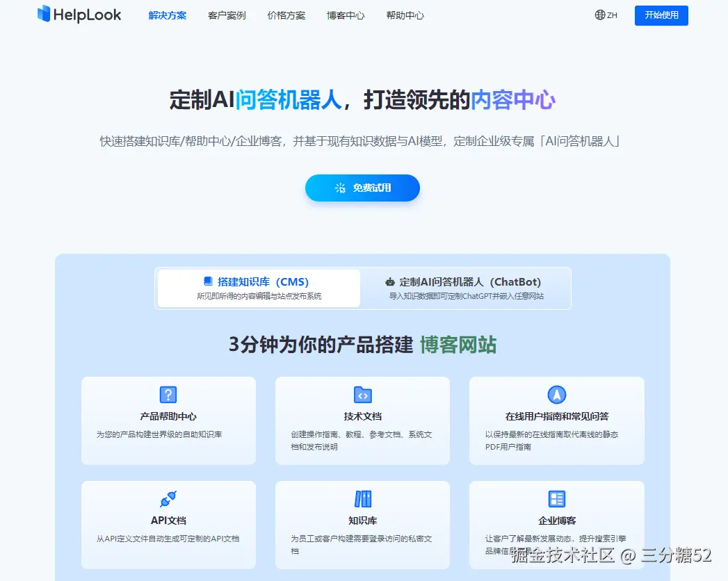Open the 解决方案 menu
Viewport: 728px width, 581px height.
point(168,15)
